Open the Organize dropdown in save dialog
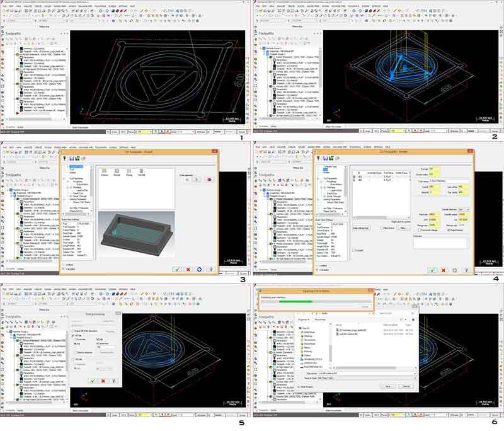The image size is (504, 431). (304, 320)
